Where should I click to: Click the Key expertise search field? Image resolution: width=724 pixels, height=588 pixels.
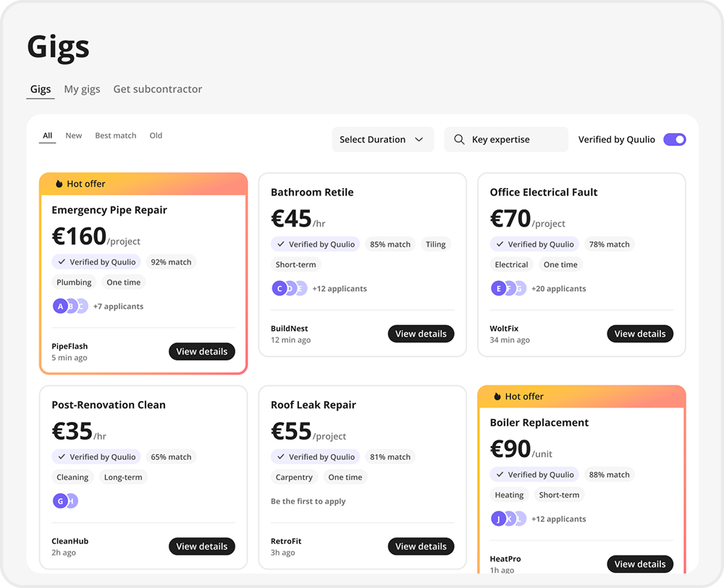coord(514,140)
